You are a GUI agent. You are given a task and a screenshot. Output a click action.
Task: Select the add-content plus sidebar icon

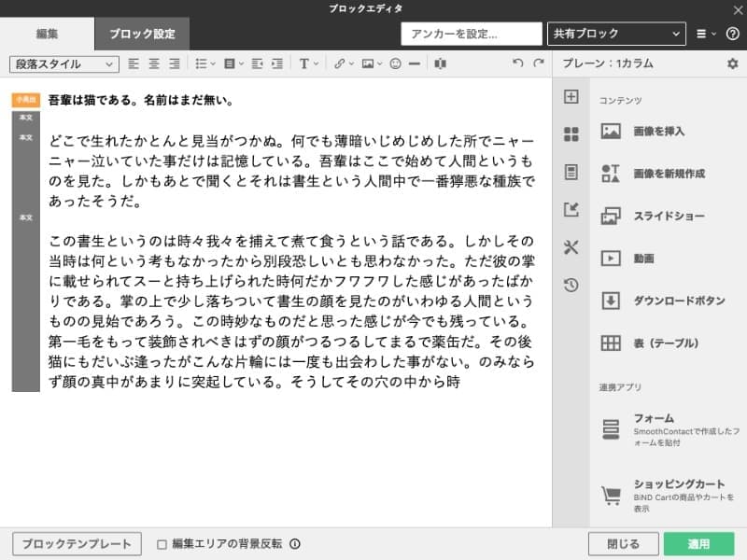[571, 97]
